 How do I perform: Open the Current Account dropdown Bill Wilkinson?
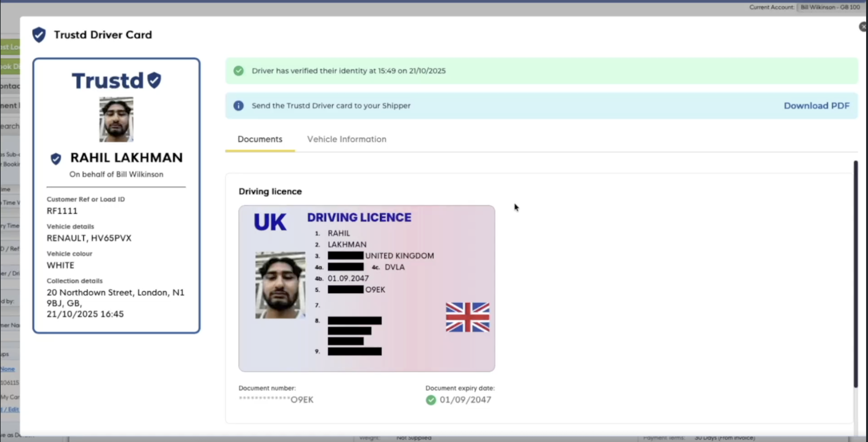tap(830, 7)
